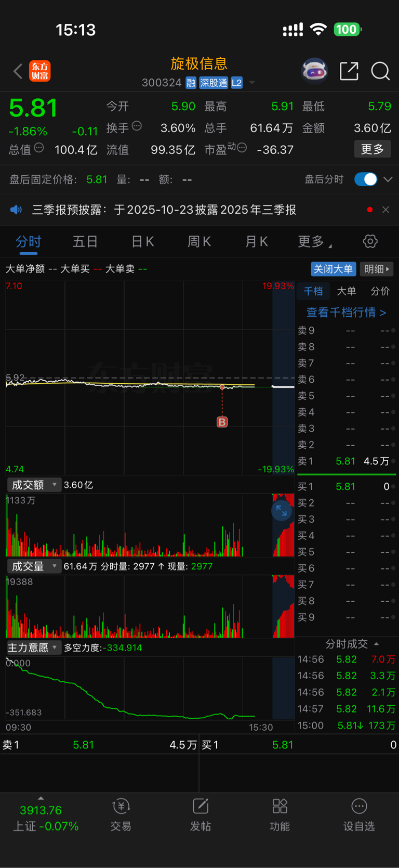Show info for 换手 turnover rate
This screenshot has width=399, height=868.
point(137,125)
